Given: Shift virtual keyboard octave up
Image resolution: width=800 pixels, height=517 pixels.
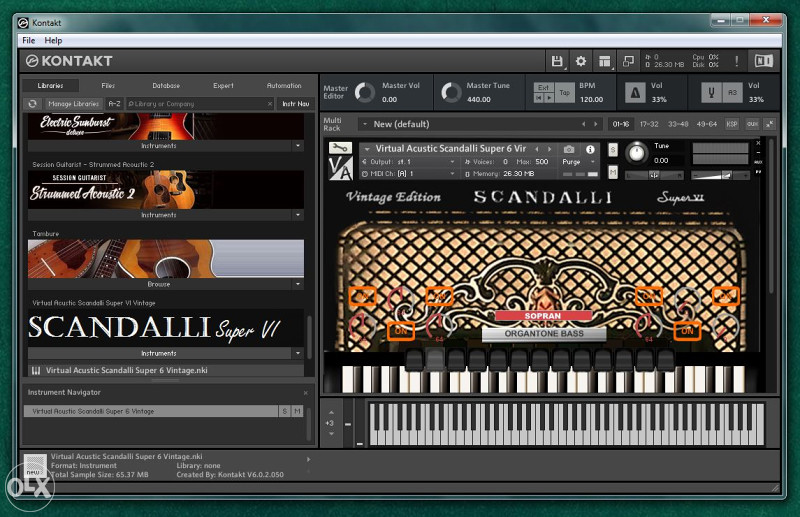Looking at the screenshot, I should pos(331,412).
